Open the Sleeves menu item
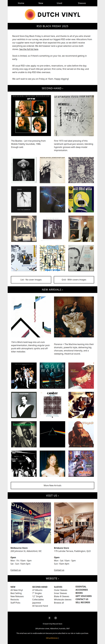This screenshot has height=644, width=105. pyautogui.click(x=82, y=3)
